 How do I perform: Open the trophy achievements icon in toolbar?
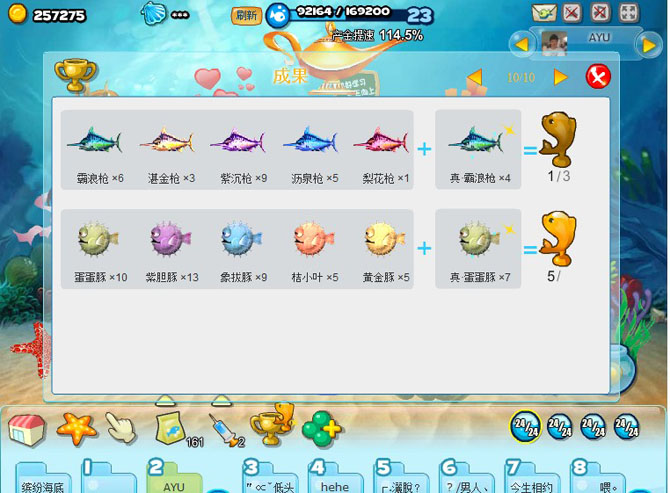273,424
